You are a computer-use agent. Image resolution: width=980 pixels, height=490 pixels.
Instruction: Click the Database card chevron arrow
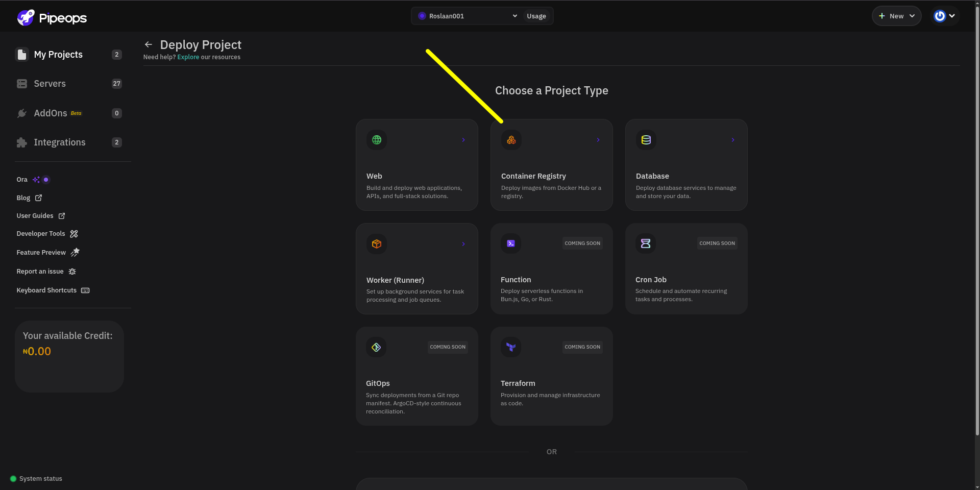pyautogui.click(x=733, y=140)
